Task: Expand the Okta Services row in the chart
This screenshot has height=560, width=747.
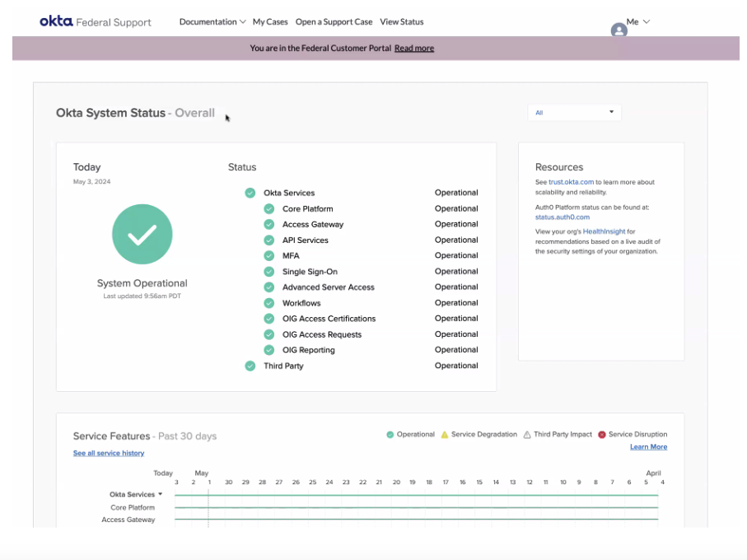Action: pyautogui.click(x=158, y=494)
